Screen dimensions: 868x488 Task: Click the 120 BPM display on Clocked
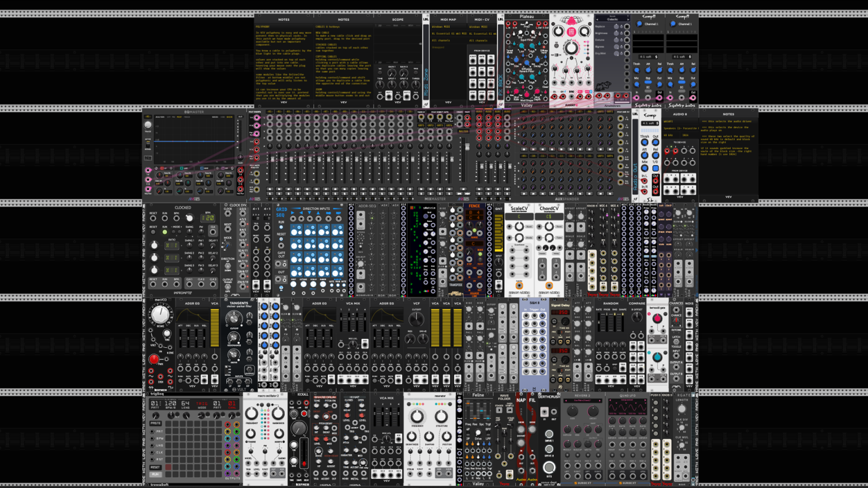pyautogui.click(x=208, y=218)
